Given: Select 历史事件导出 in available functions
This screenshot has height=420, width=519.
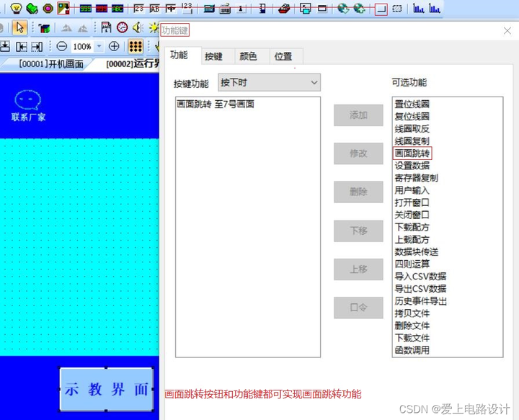Looking at the screenshot, I should [x=420, y=301].
